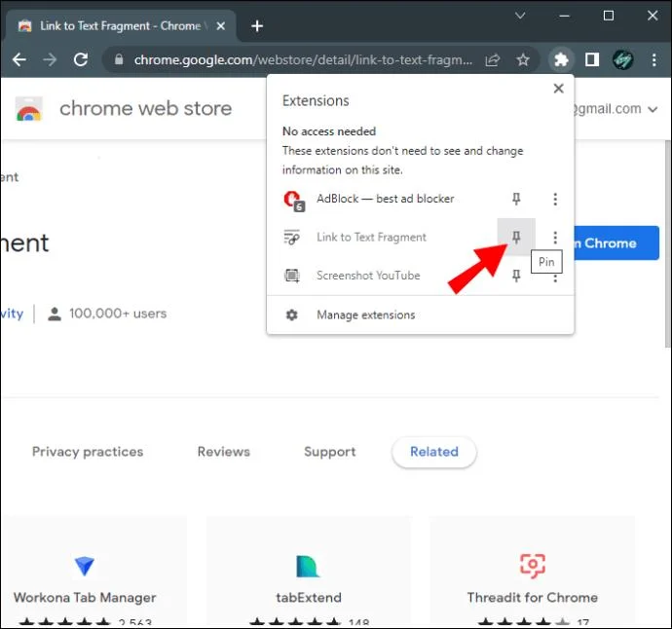The image size is (672, 629).
Task: Click the browser back arrow
Action: (19, 59)
